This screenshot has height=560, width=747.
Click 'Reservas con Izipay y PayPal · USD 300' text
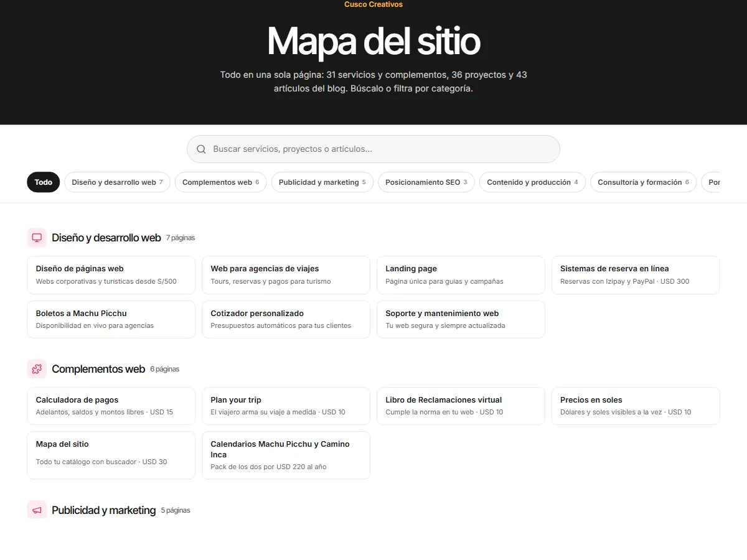tap(625, 281)
